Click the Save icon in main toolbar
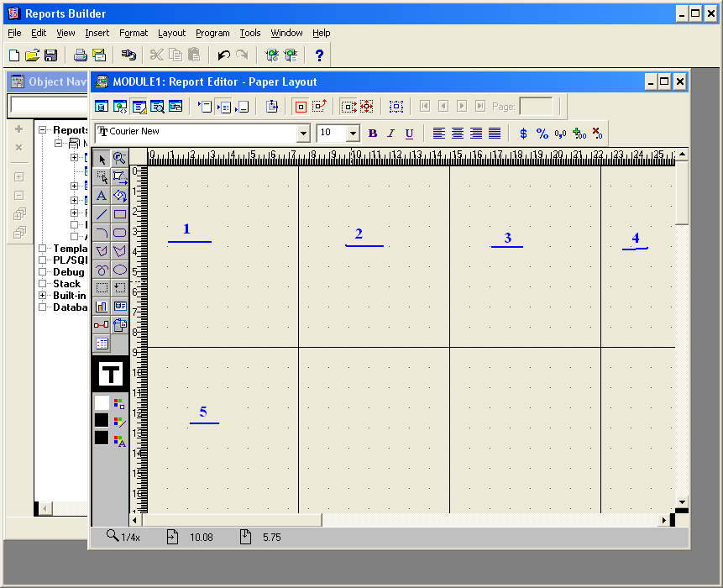Screen dimensions: 723x588 click(50, 55)
